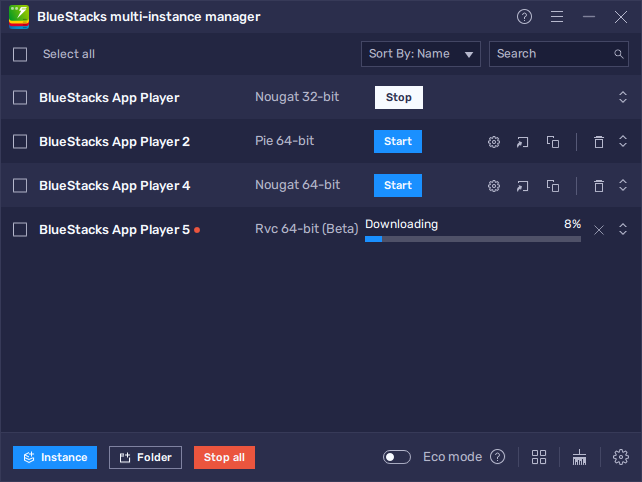Open settings for BlueStacks App Player 2

coord(493,142)
